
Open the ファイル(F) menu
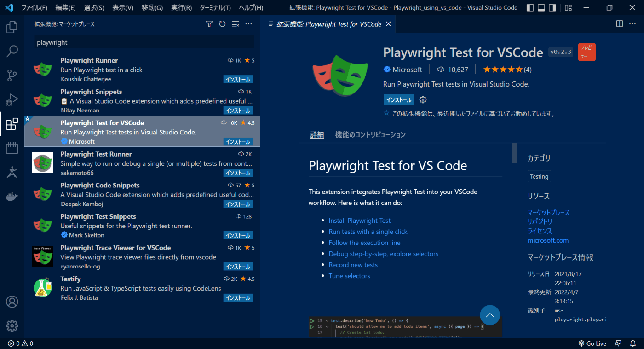pyautogui.click(x=34, y=8)
